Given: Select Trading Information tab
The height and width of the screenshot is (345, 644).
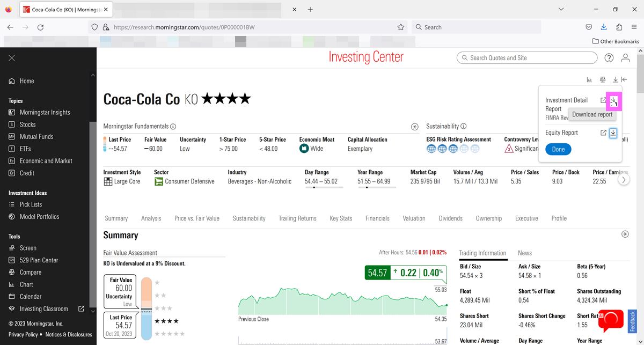Looking at the screenshot, I should 483,253.
